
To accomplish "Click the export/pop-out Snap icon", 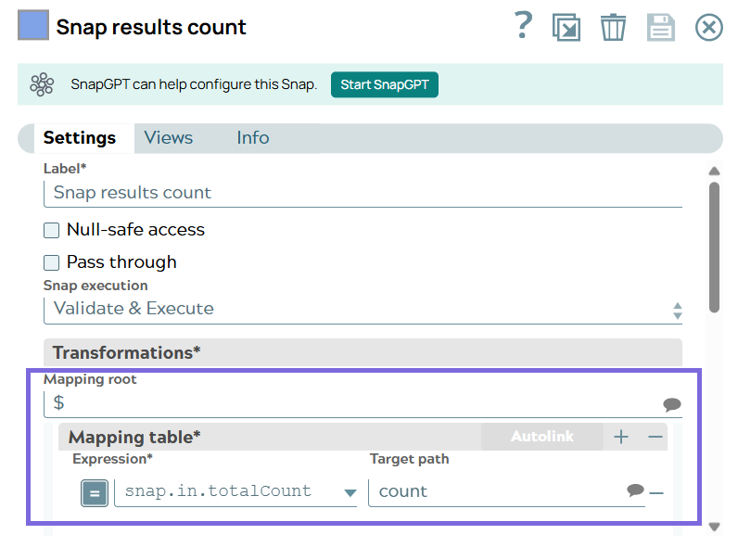I will tap(566, 27).
